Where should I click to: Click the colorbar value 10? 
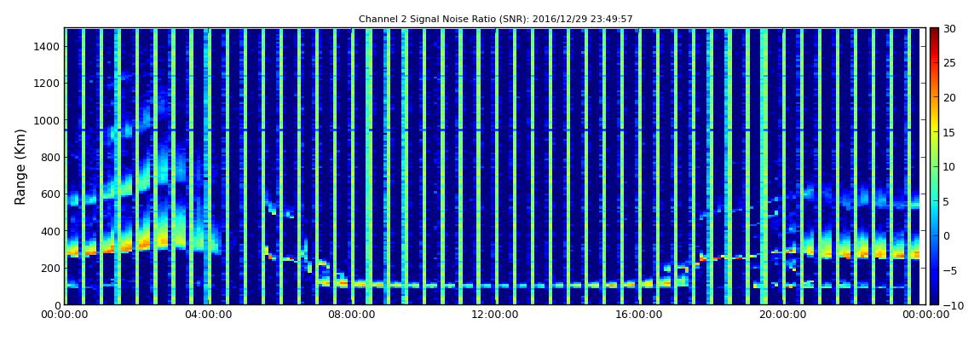pos(949,166)
